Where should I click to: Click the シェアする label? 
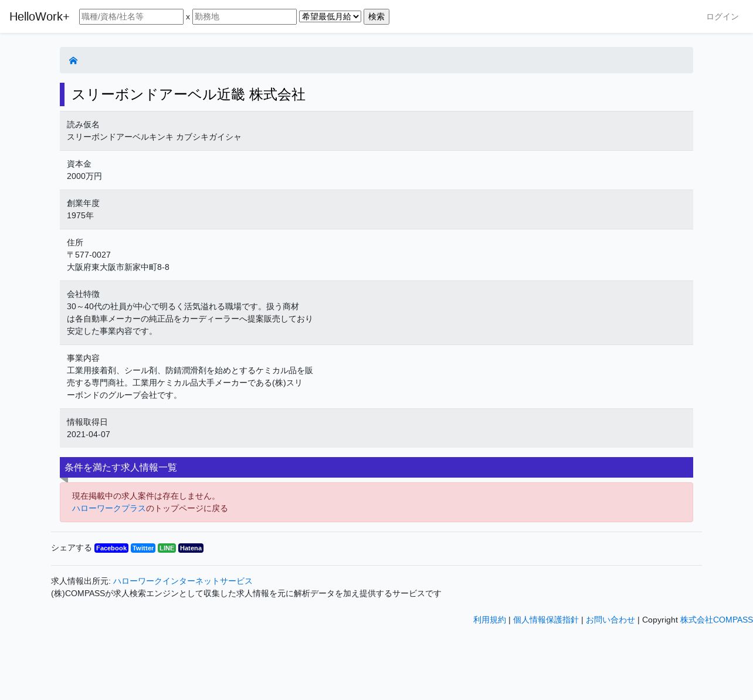(72, 547)
